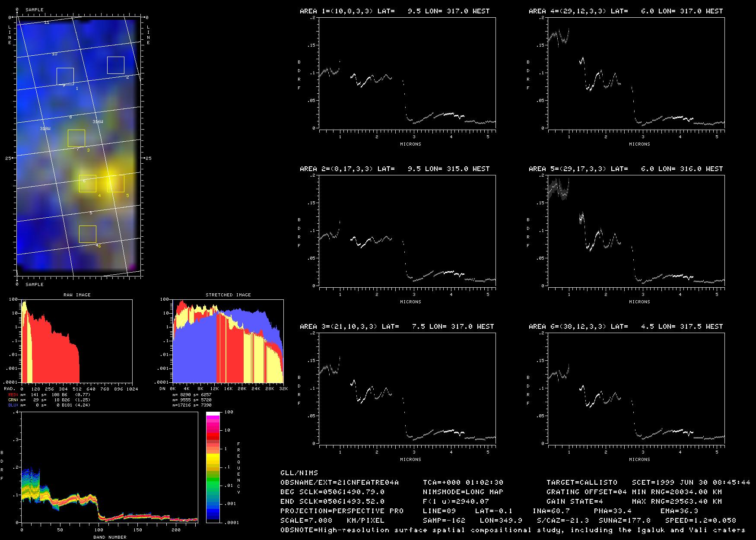Click the TARGET=CALLISTO label

581,482
